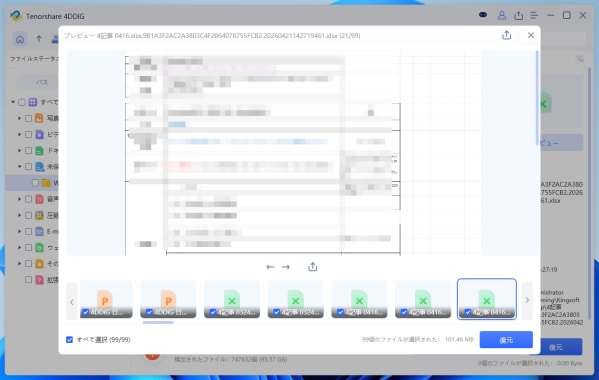
Task: Click the up arrow navigation icon
Action: tap(39, 39)
